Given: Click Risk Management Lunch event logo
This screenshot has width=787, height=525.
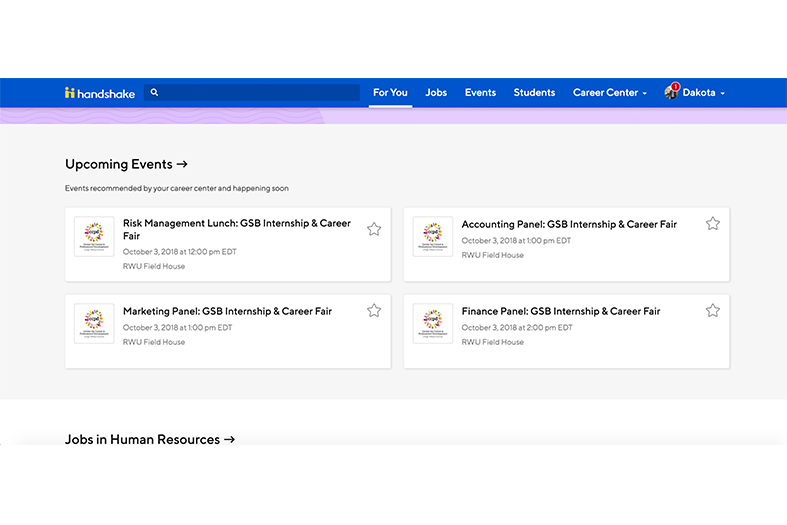Looking at the screenshot, I should [x=94, y=237].
